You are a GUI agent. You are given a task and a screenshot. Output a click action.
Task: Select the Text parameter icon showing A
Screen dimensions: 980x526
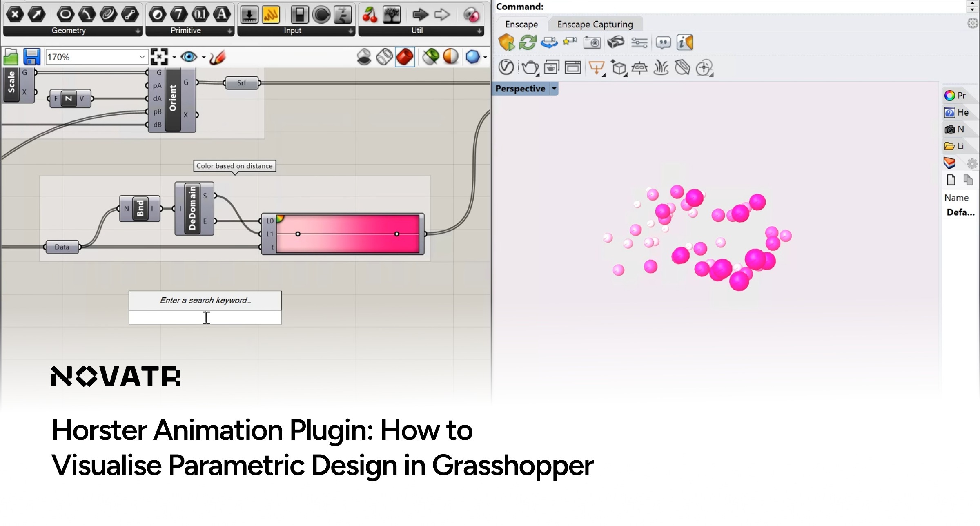222,15
